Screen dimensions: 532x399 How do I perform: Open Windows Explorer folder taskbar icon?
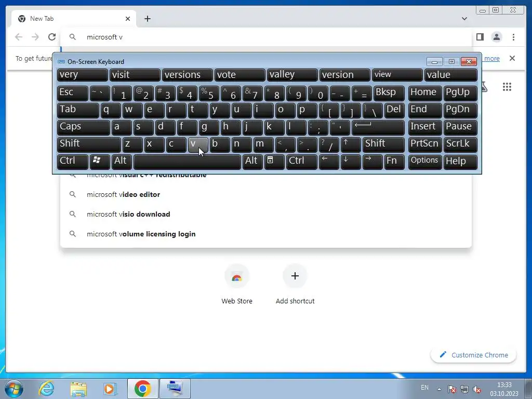click(78, 389)
